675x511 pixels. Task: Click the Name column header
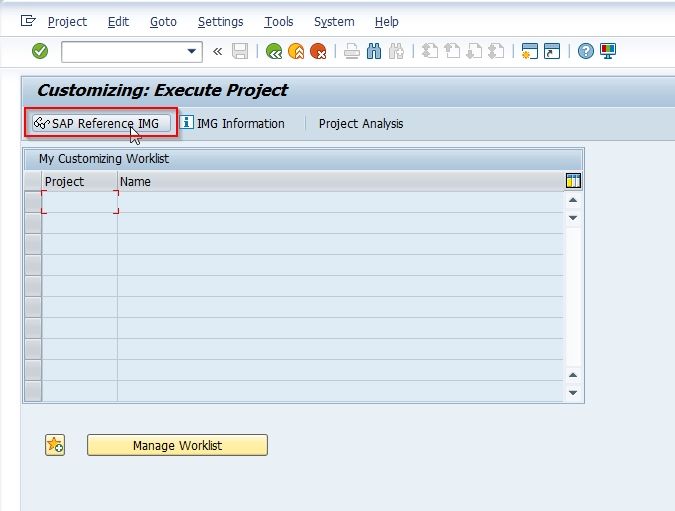coord(341,181)
